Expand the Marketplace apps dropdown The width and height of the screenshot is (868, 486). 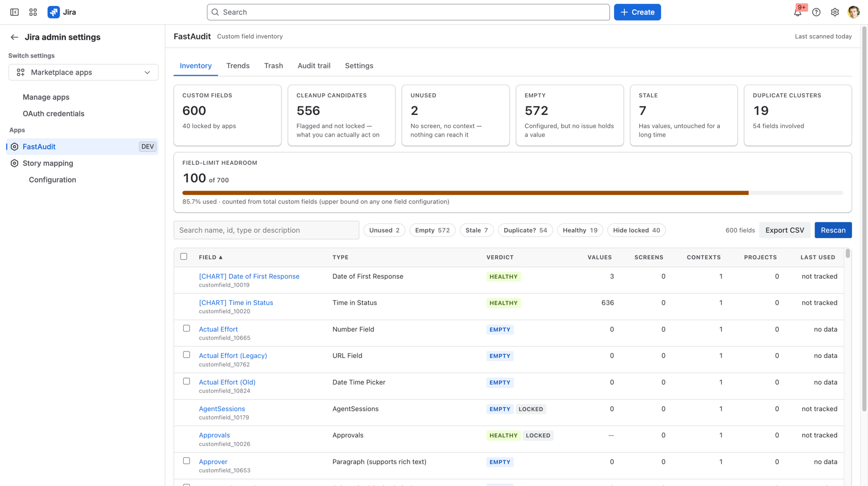pyautogui.click(x=83, y=72)
